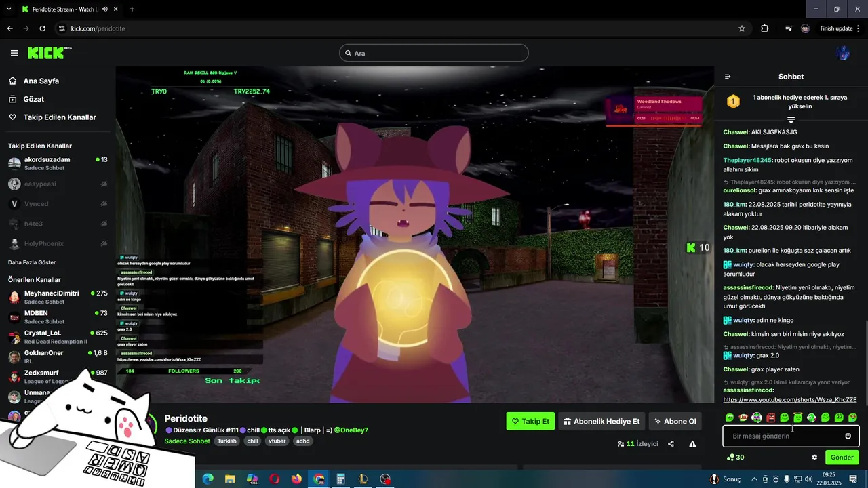
Task: Follow channel with Takip Et button
Action: [530, 421]
